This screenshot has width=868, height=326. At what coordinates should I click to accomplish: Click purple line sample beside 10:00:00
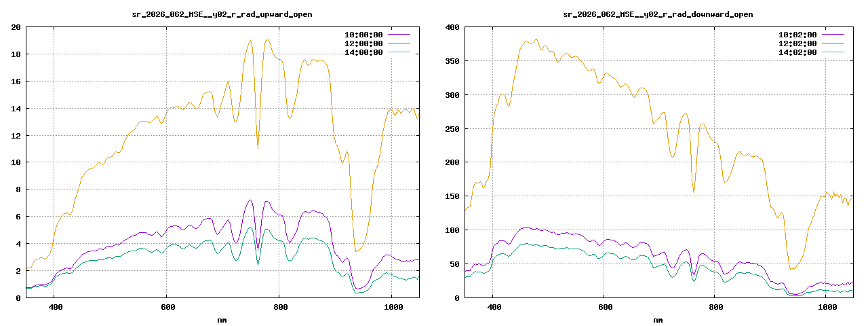coord(399,34)
